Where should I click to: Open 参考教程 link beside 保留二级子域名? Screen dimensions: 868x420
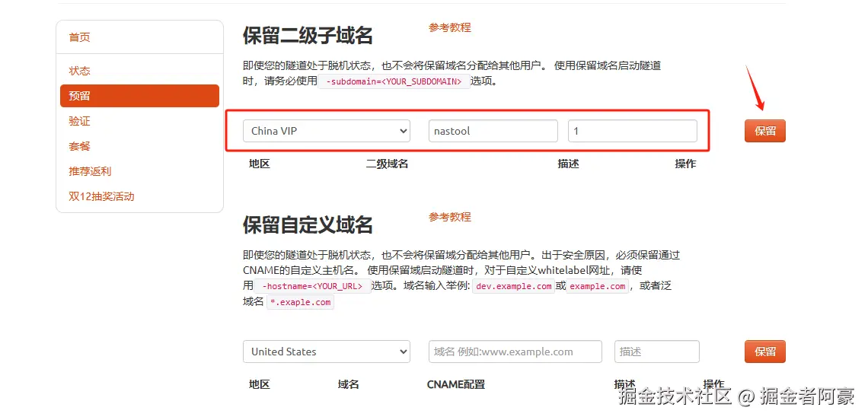coord(449,27)
